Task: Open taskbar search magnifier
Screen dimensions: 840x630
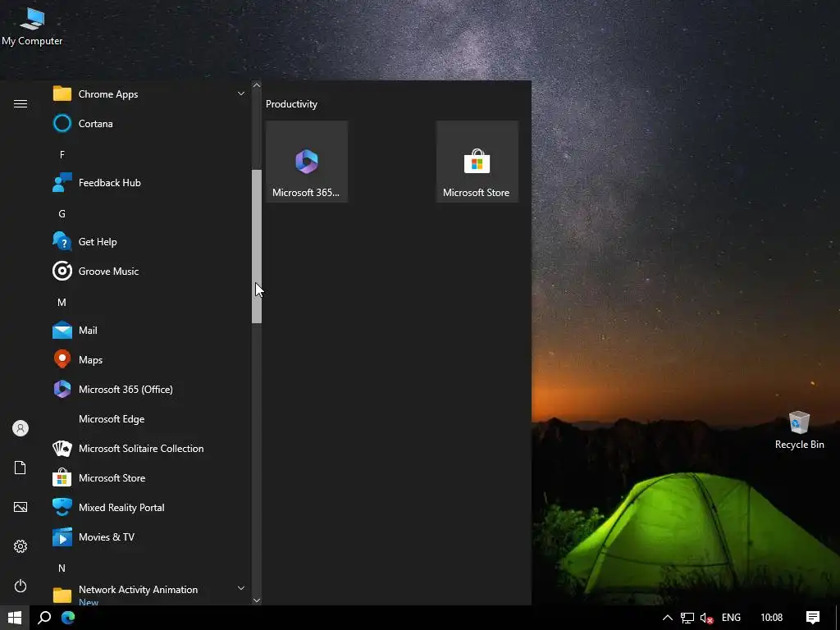Action: (x=44, y=618)
